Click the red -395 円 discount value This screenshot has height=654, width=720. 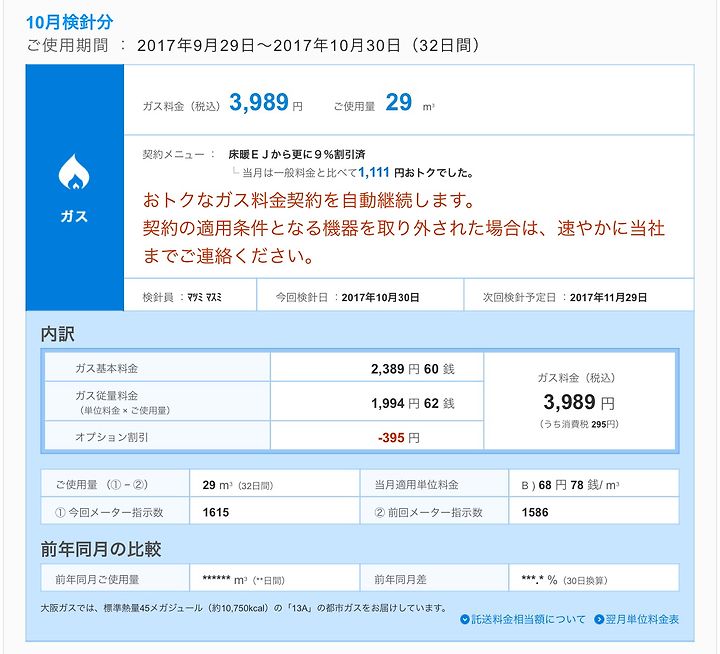coord(399,438)
